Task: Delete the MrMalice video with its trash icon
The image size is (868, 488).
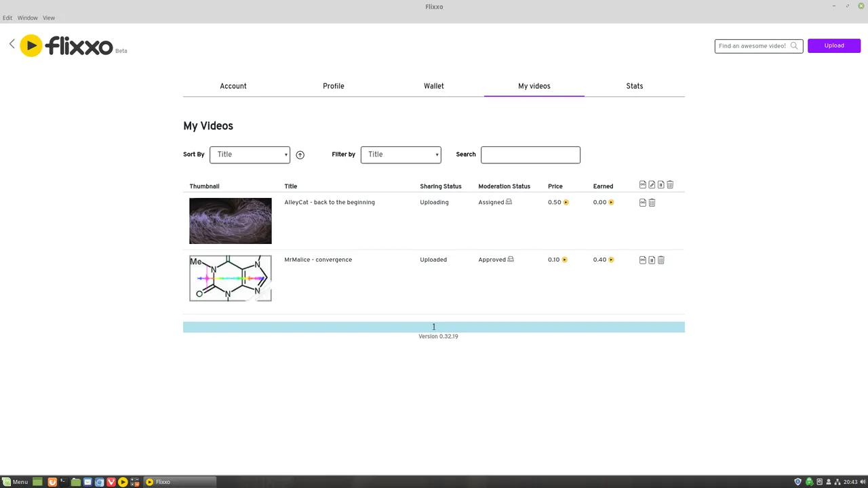Action: coord(661,260)
